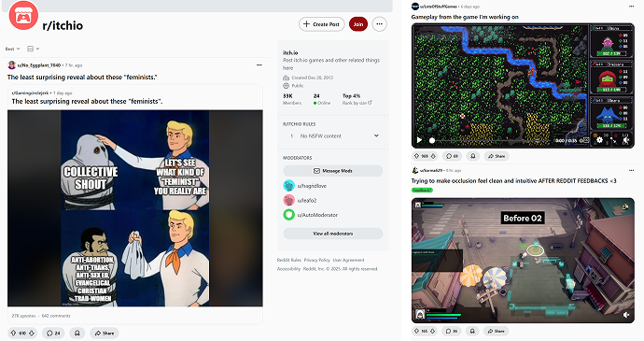The width and height of the screenshot is (644, 341).
Task: Upvote the Collective Shout meme post
Action: pos(14,333)
